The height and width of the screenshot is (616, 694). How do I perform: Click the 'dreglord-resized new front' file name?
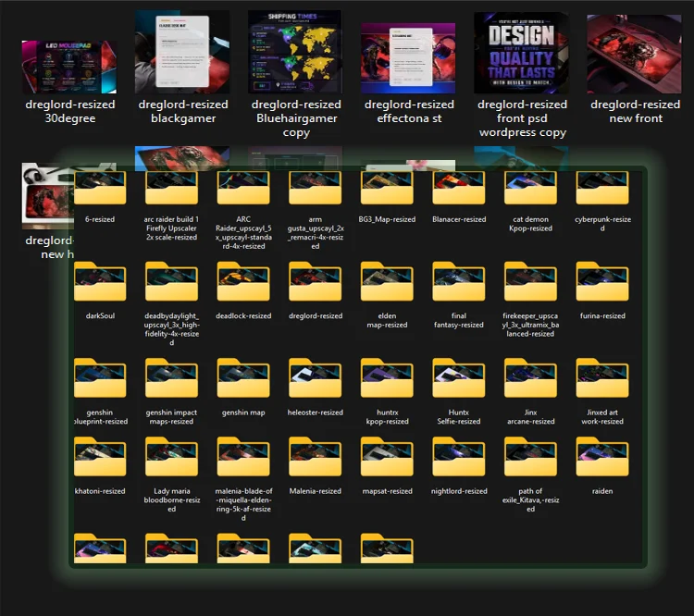636,111
